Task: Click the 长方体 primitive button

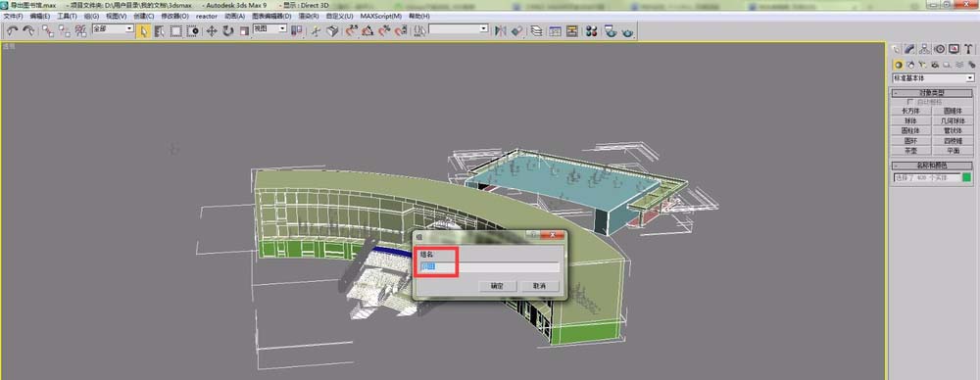Action: [x=911, y=112]
